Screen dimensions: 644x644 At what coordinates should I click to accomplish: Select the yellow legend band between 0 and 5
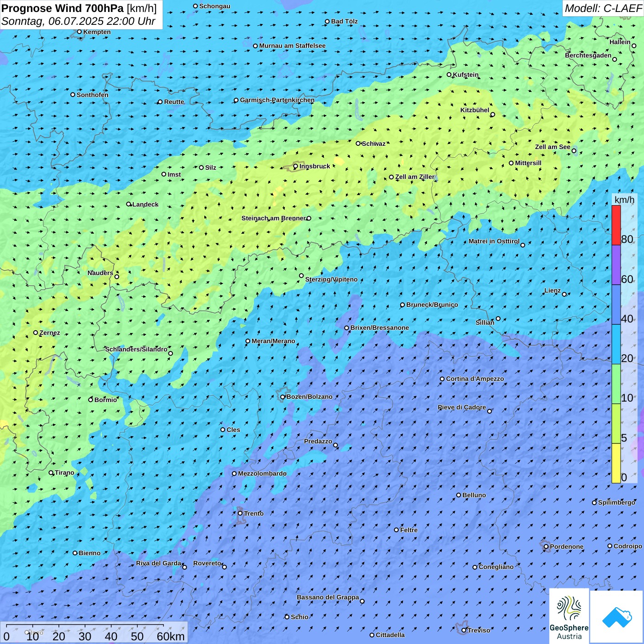(x=616, y=463)
